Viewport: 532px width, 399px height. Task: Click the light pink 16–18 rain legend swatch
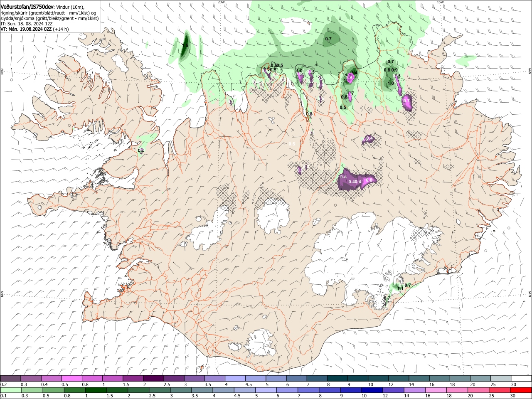click(x=436, y=390)
